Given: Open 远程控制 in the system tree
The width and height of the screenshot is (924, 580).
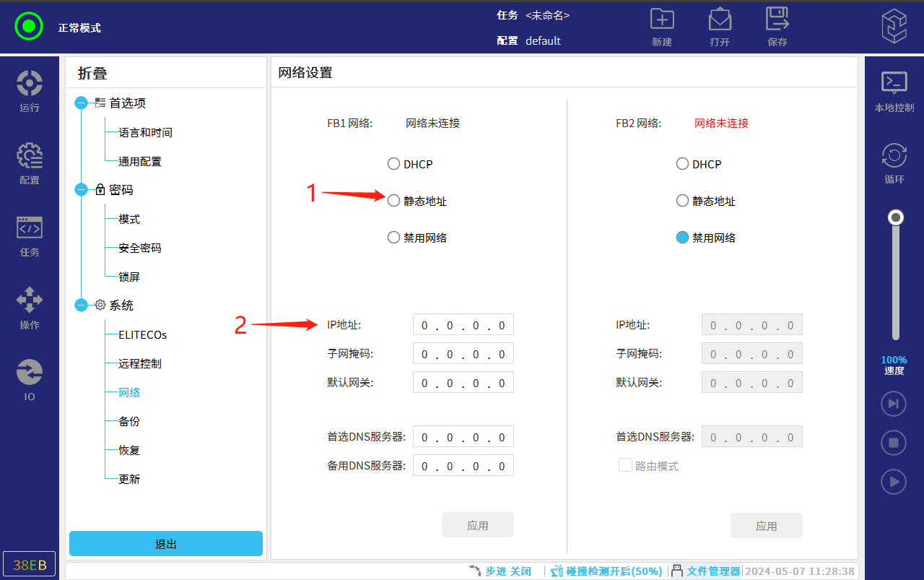Looking at the screenshot, I should 140,363.
